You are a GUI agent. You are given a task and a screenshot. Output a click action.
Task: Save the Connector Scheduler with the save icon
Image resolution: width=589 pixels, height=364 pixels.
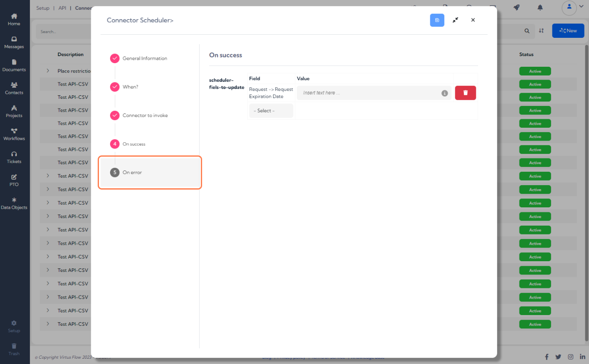click(x=437, y=20)
